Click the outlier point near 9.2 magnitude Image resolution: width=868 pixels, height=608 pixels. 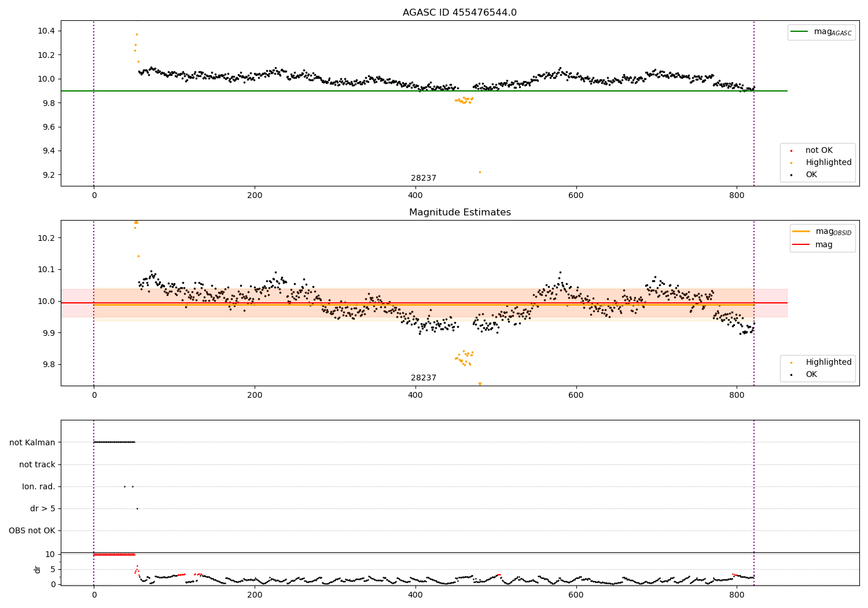[480, 172]
